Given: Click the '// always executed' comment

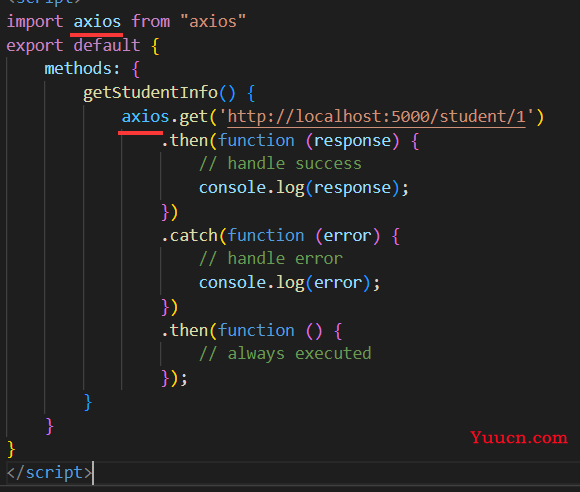Looking at the screenshot, I should point(285,354).
